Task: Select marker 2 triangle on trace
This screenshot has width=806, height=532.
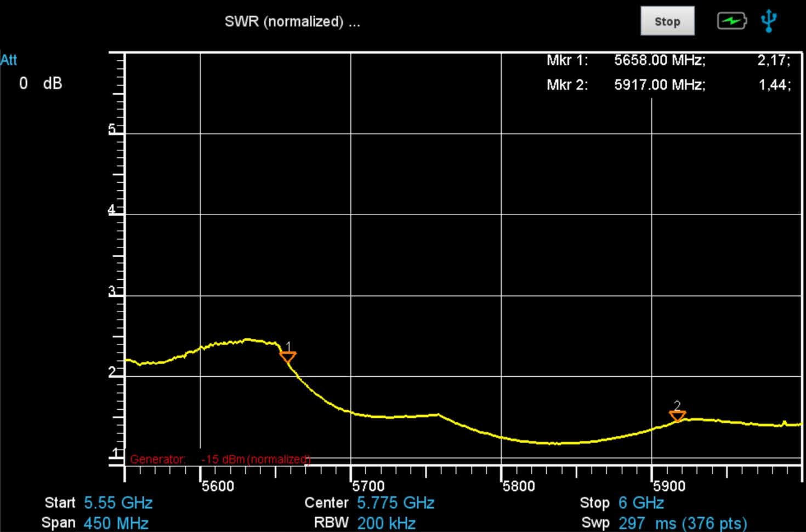Action: click(x=678, y=416)
